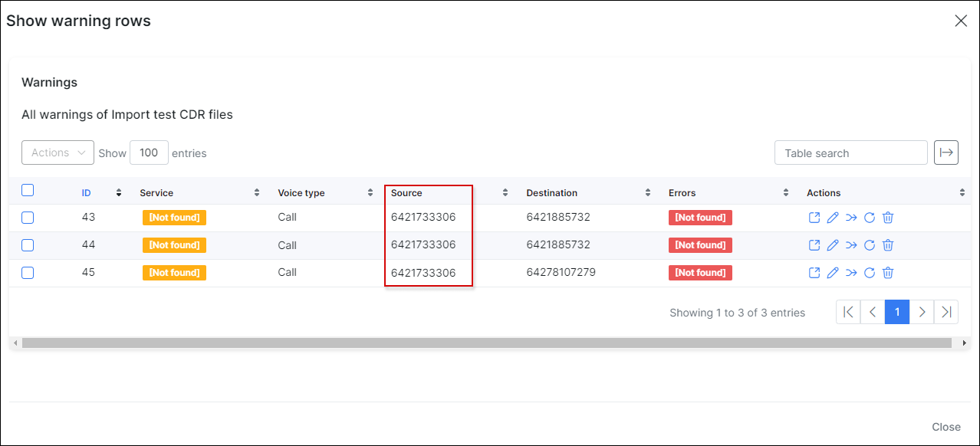Screen dimensions: 980x446
Task: Click the Close button at bottom right
Action: tap(946, 427)
